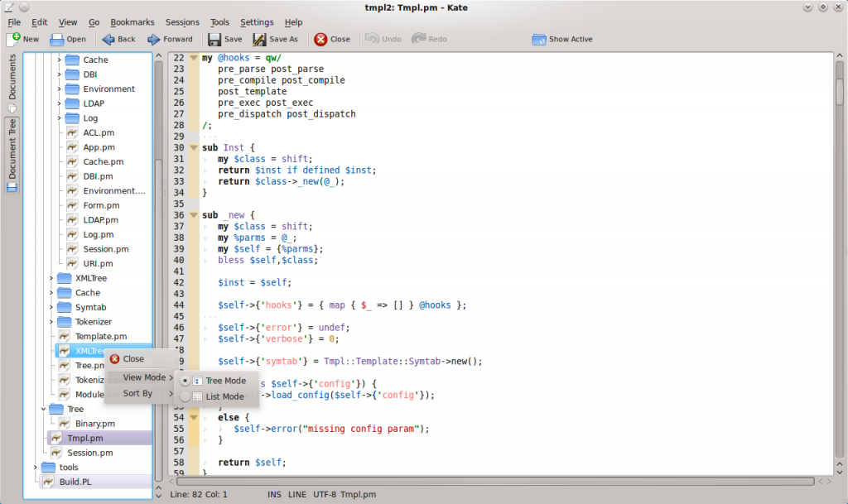848x504 pixels.
Task: Switch to the Documents side tab
Action: (x=12, y=82)
